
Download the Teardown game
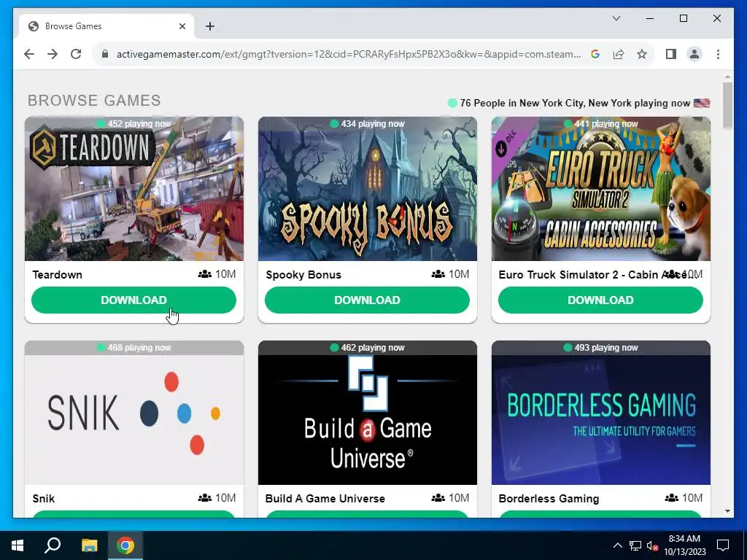point(134,300)
